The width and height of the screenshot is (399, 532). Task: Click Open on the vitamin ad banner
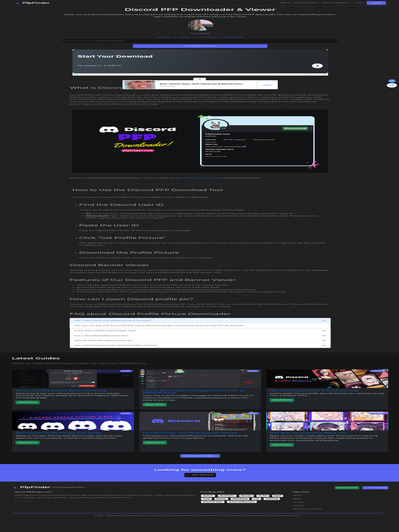267,85
